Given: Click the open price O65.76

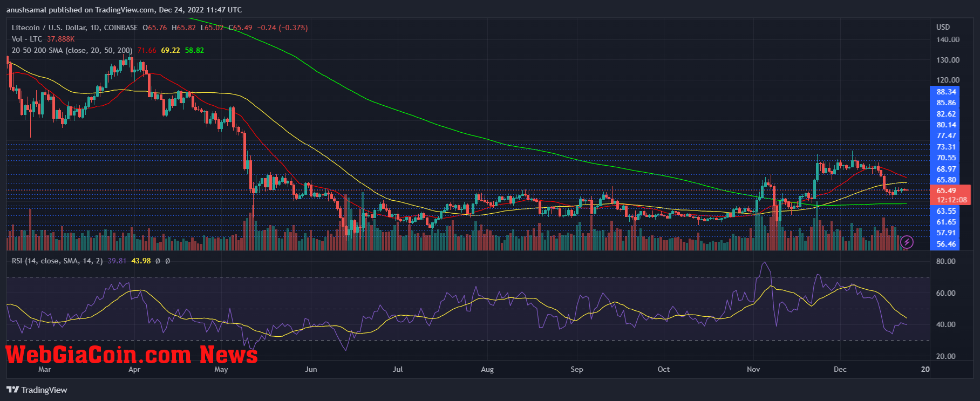Looking at the screenshot, I should click(154, 28).
